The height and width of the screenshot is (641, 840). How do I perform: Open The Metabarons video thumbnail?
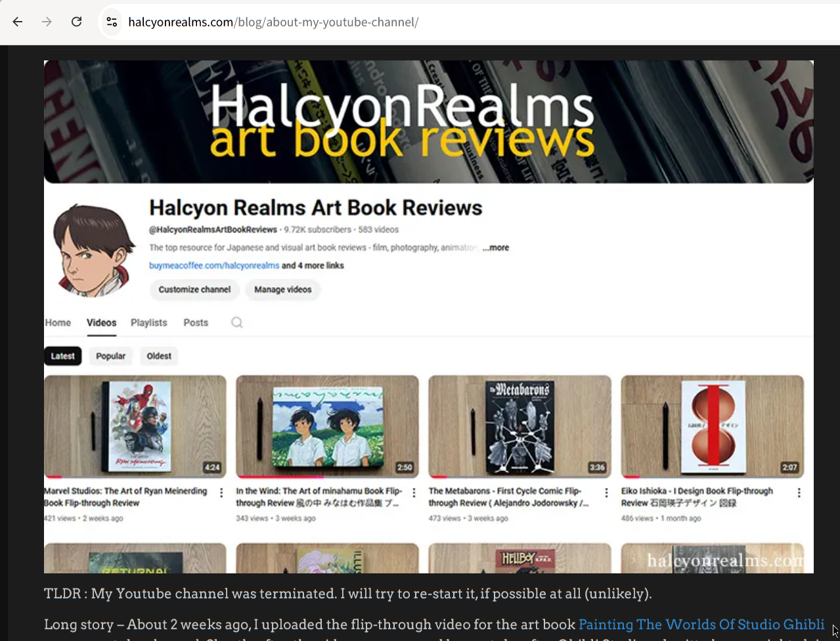519,426
